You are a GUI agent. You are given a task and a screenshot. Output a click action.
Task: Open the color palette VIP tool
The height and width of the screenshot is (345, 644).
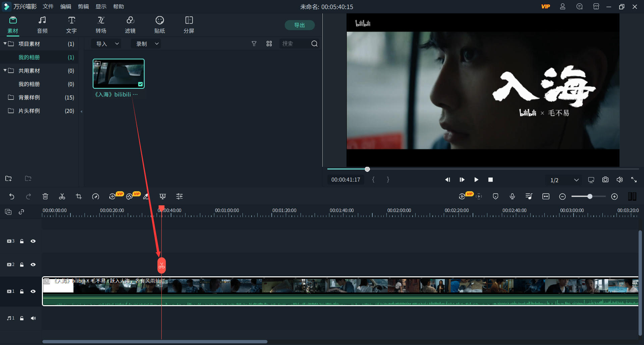click(x=129, y=197)
